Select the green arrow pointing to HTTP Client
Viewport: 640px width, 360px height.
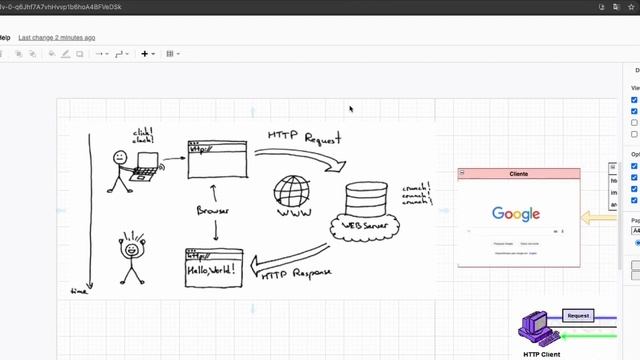click(x=589, y=336)
